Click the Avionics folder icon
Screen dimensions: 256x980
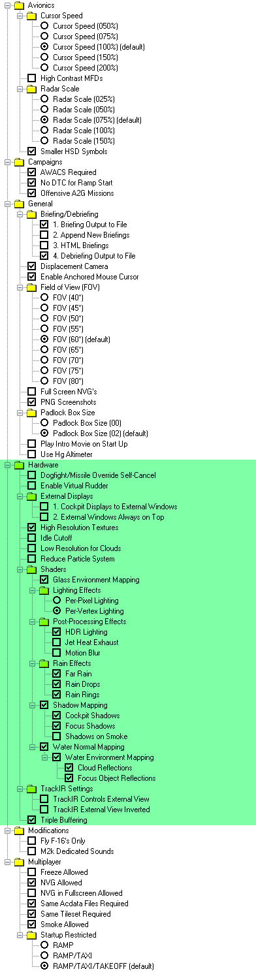coord(19,5)
